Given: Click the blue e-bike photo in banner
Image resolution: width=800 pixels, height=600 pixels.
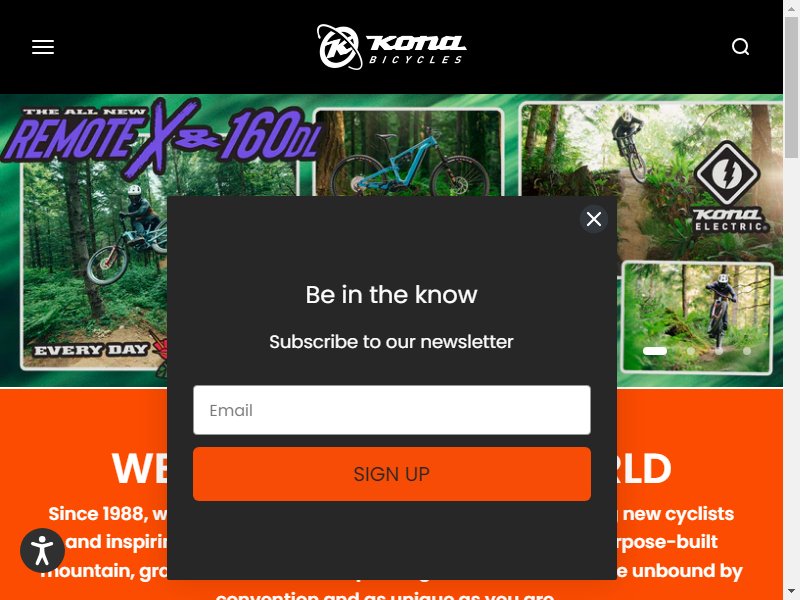Looking at the screenshot, I should coord(409,153).
